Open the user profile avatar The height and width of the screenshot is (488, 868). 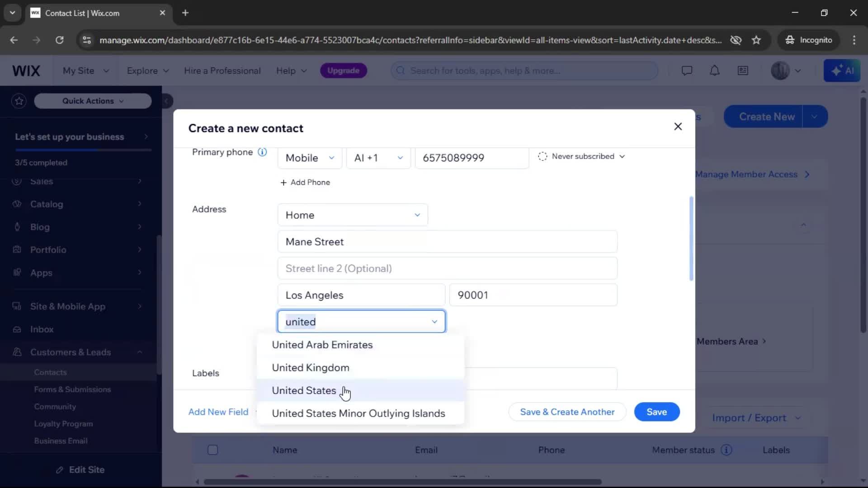click(x=780, y=70)
